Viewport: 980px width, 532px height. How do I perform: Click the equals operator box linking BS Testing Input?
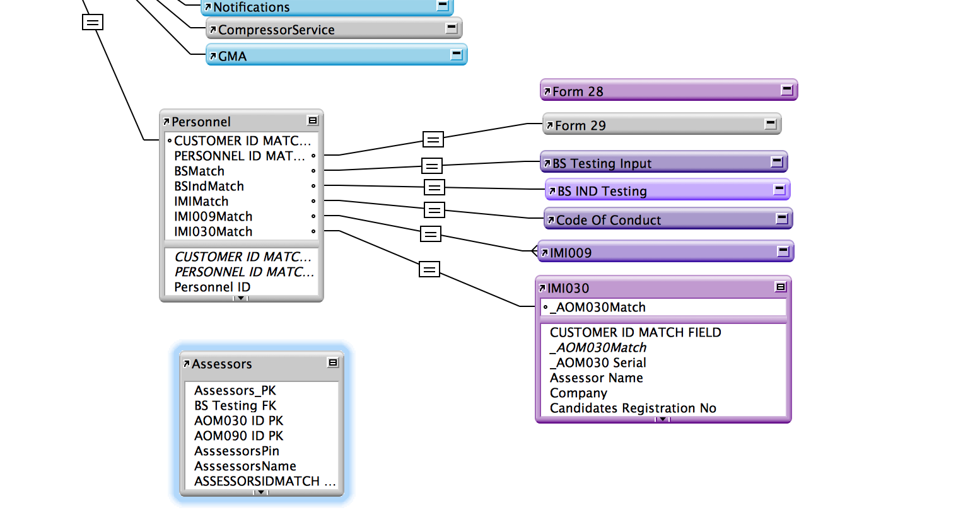point(432,166)
